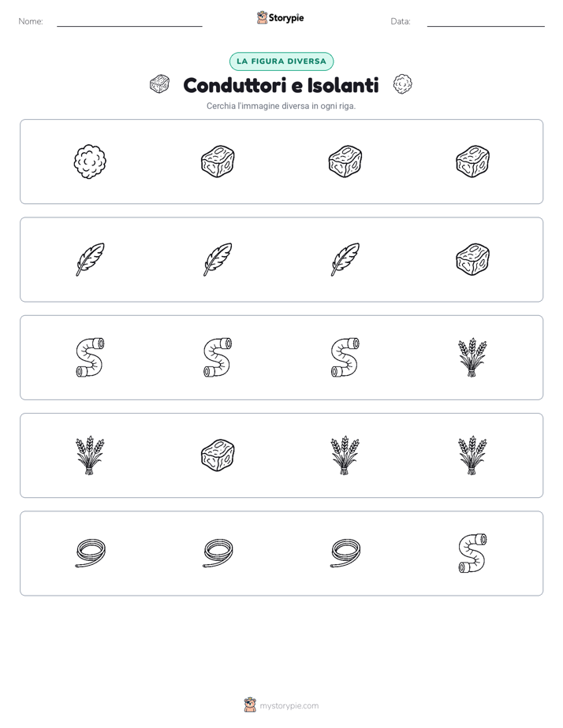Select the sponge block in row two
Screen dimensions: 563x728
[472, 259]
